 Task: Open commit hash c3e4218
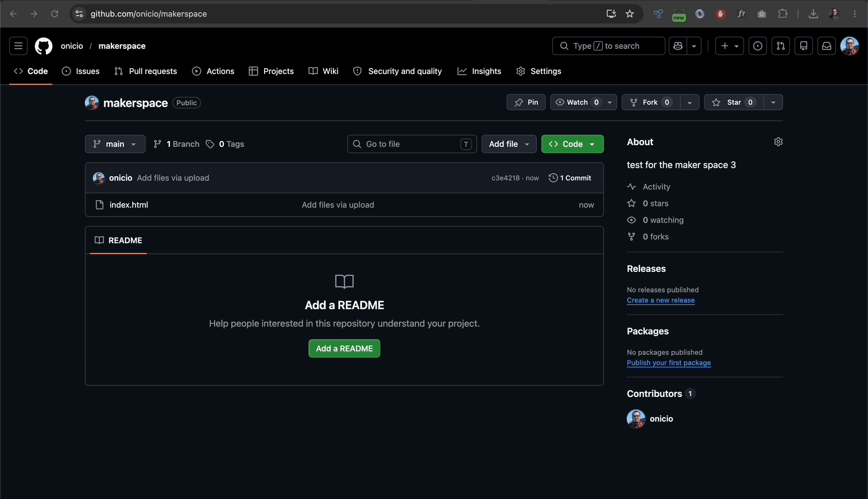click(505, 178)
